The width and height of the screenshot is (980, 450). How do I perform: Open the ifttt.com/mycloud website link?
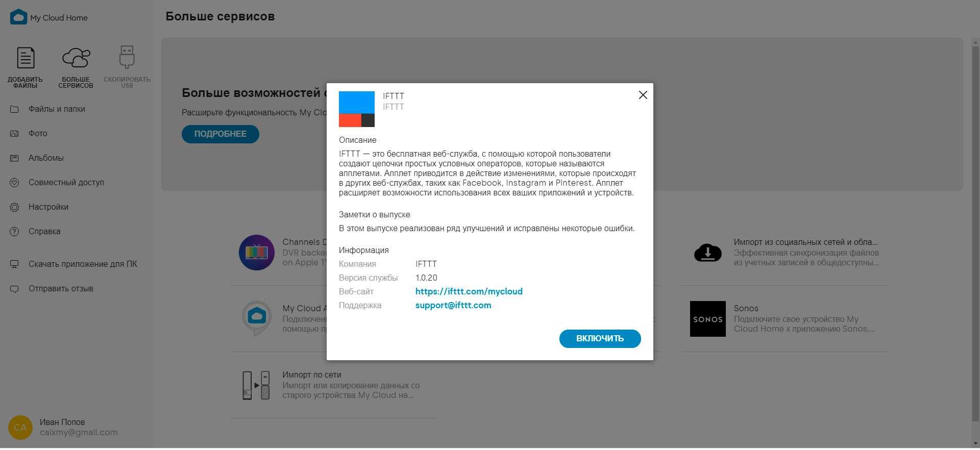469,292
